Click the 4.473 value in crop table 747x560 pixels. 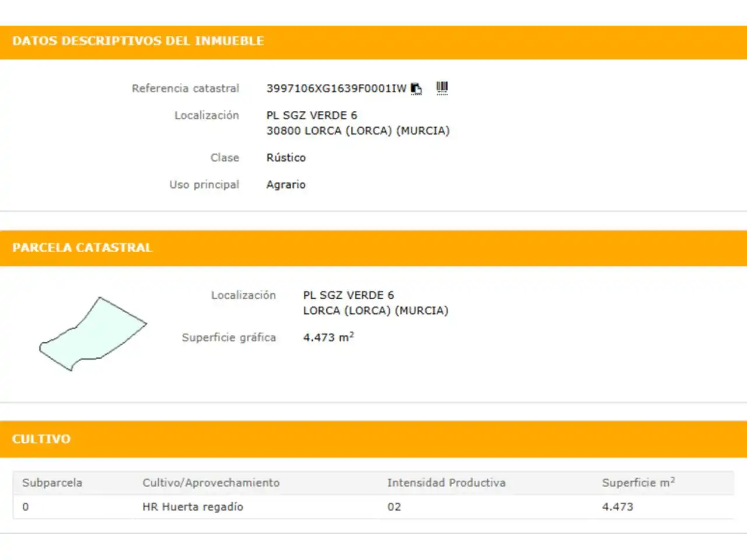tap(617, 507)
